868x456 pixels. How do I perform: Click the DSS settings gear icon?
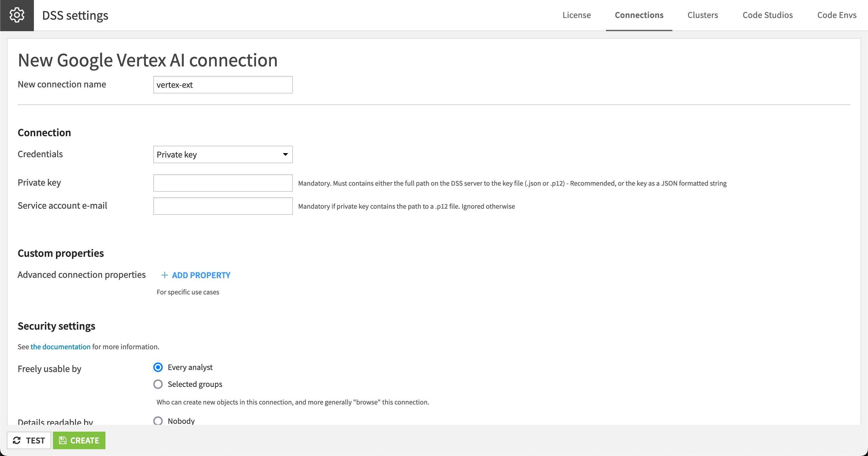pos(17,15)
